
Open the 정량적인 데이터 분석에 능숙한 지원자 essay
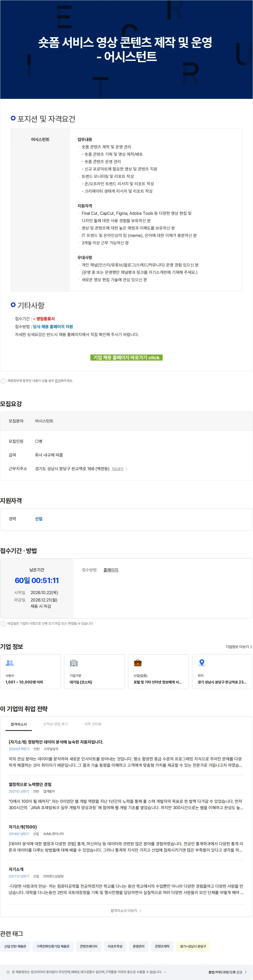[56, 742]
